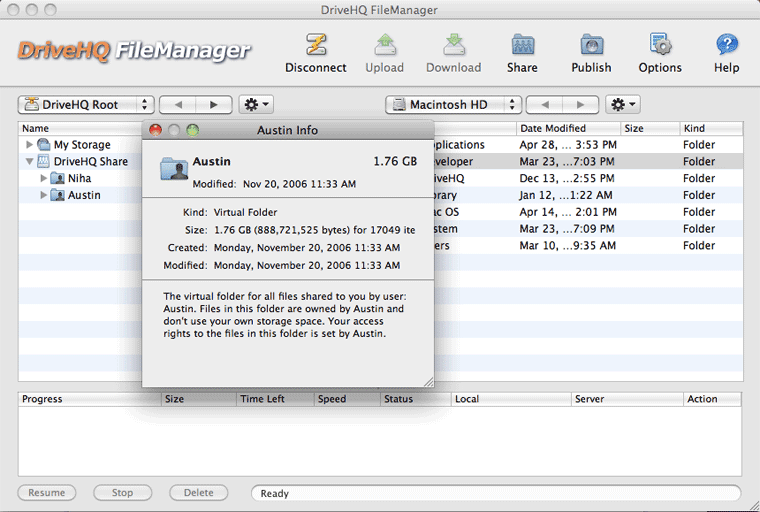Open the Options toolbar icon
Screen dimensions: 760x512
tap(660, 45)
